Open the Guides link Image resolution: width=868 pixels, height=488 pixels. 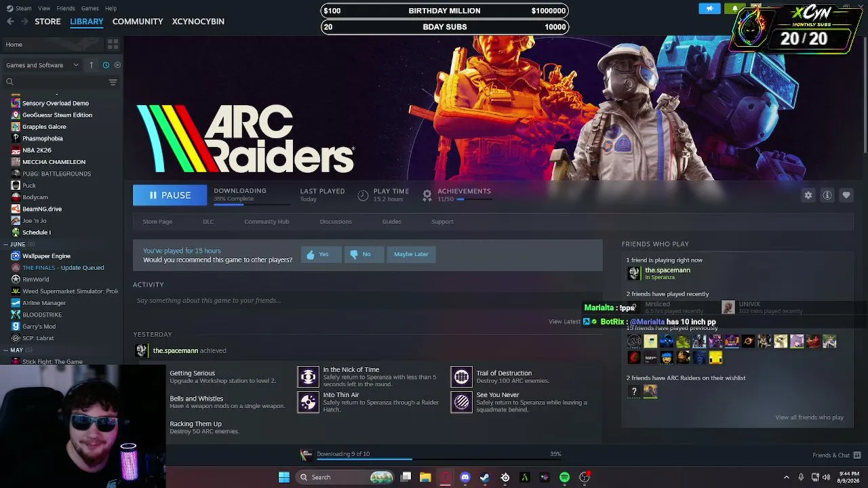point(391,222)
